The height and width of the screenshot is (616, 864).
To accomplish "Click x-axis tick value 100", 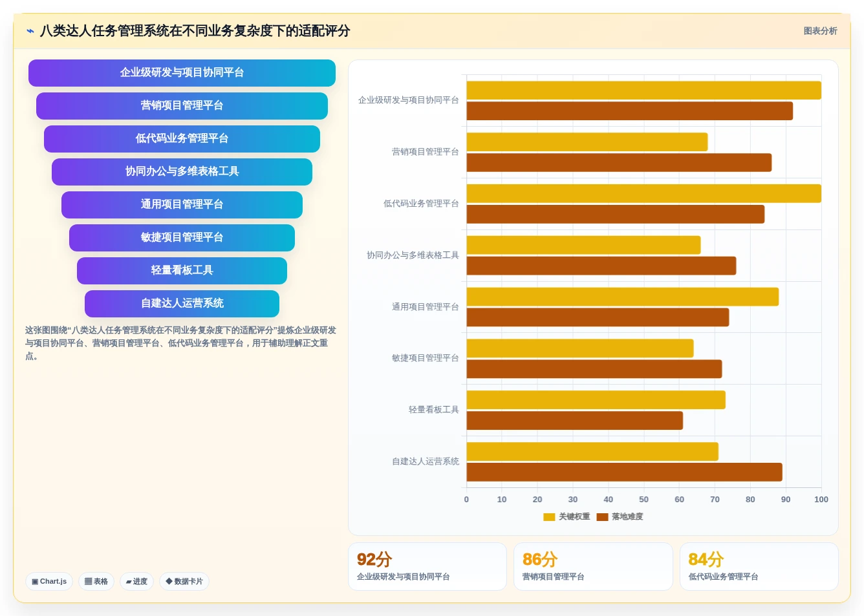I will tap(821, 500).
